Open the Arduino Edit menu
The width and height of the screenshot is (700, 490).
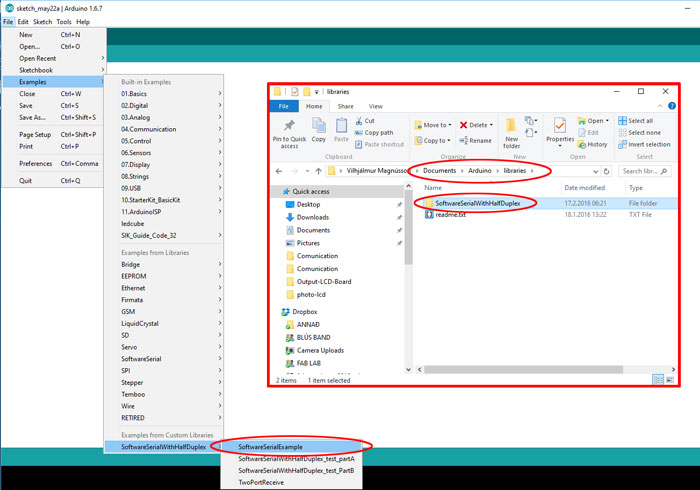pos(23,22)
